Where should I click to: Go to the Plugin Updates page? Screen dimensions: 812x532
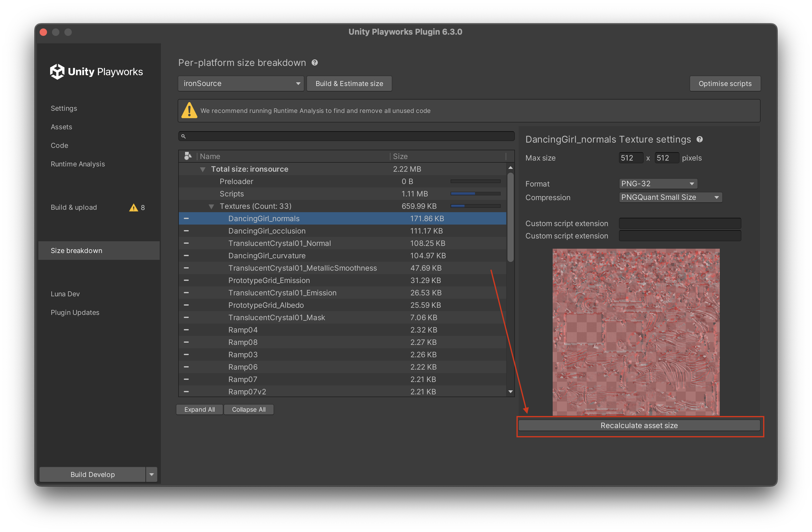tap(75, 312)
